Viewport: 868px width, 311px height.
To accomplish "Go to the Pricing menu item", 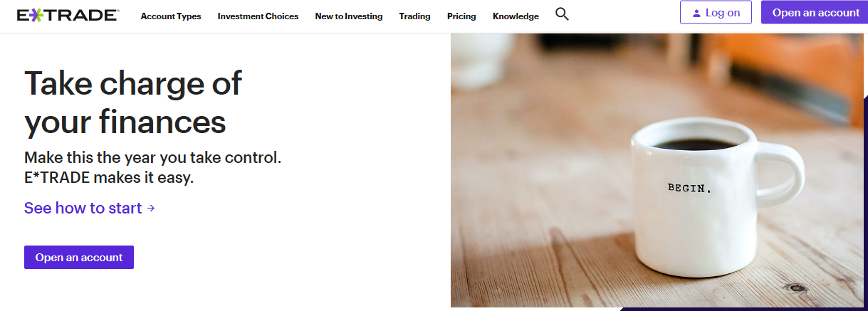I will [x=461, y=16].
